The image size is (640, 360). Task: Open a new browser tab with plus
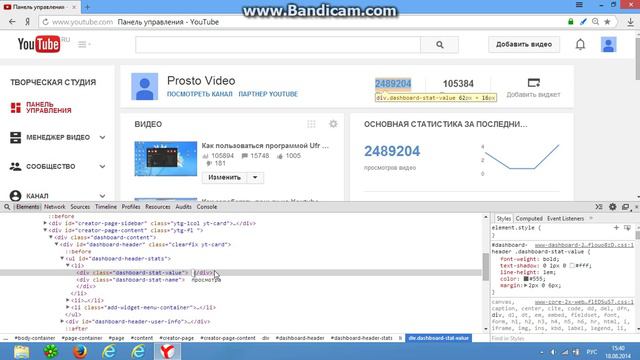[87, 7]
